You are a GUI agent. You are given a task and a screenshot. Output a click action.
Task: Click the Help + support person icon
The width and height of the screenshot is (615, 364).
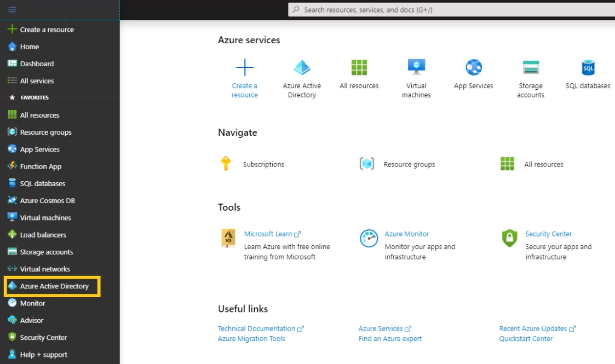[x=12, y=354]
